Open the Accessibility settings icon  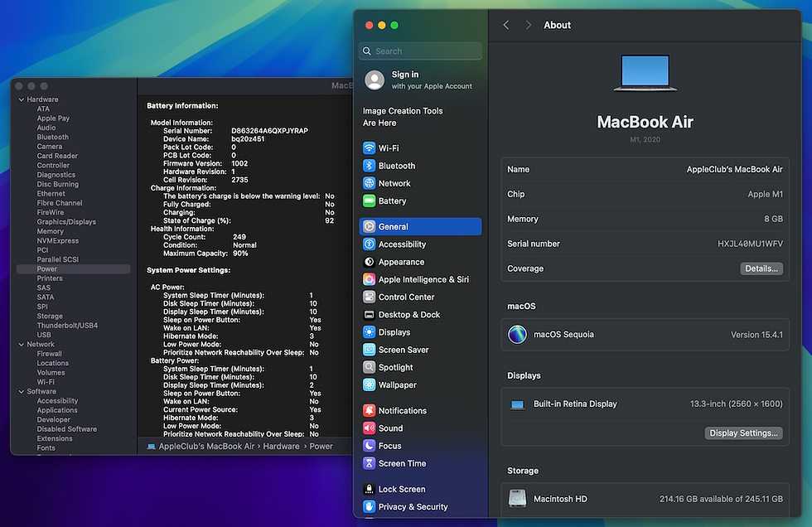[369, 244]
